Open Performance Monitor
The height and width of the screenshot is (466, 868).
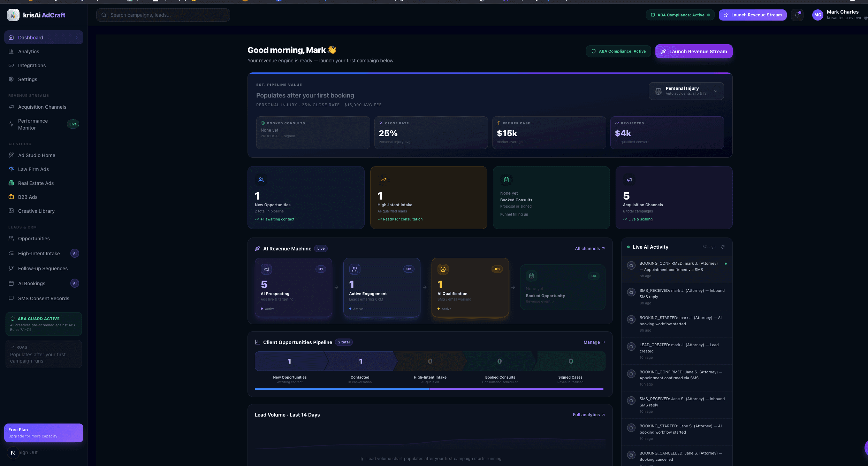(x=44, y=124)
